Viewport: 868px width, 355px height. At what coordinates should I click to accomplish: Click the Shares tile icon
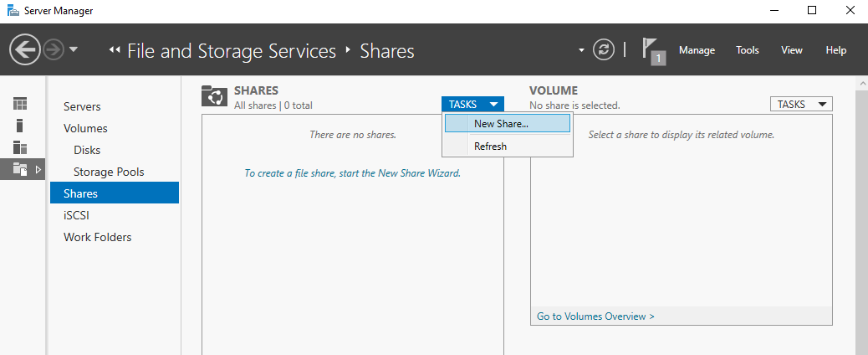[215, 96]
